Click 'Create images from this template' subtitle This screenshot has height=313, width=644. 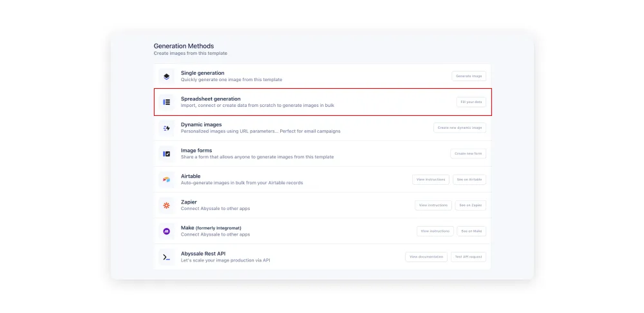(190, 53)
